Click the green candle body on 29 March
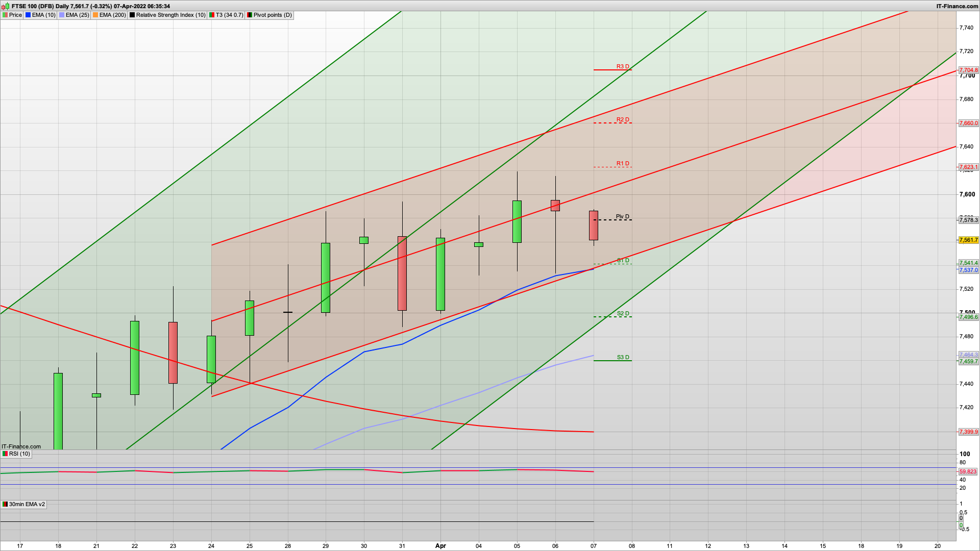The image size is (980, 551). coord(326,278)
